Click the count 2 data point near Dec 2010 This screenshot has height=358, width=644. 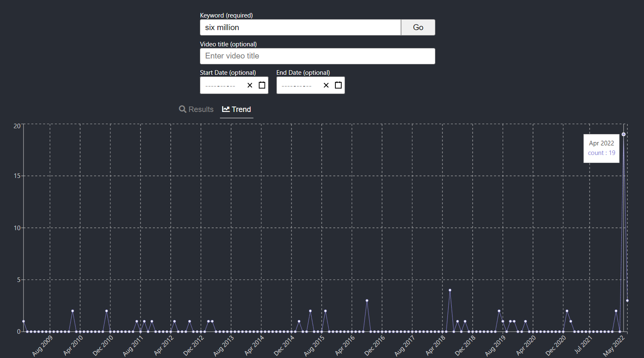point(107,311)
